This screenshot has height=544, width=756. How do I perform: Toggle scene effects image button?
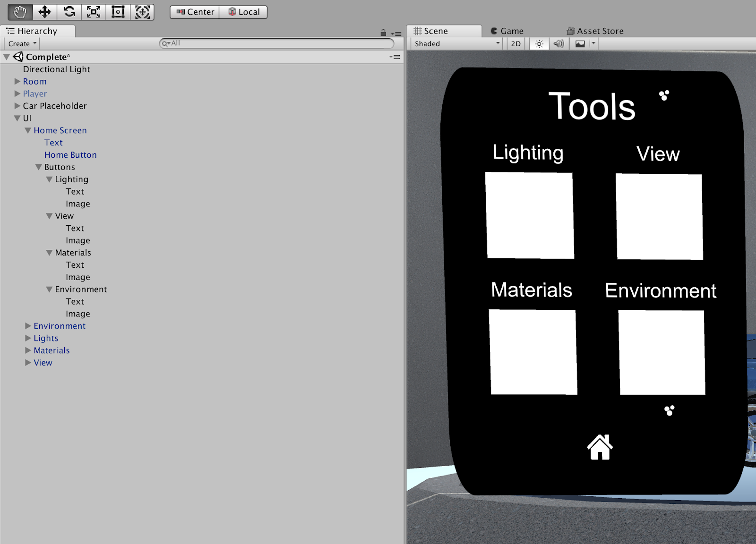click(x=580, y=44)
